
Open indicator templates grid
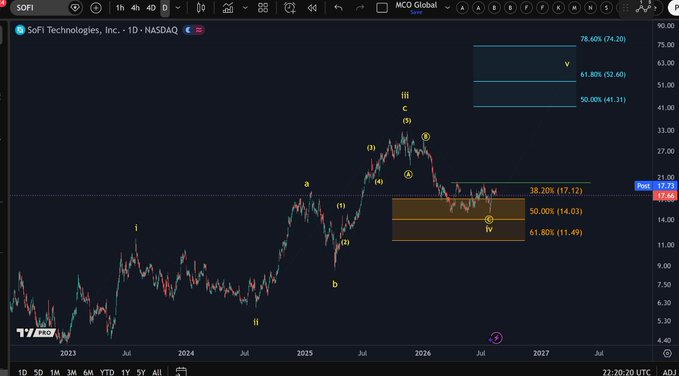click(263, 8)
